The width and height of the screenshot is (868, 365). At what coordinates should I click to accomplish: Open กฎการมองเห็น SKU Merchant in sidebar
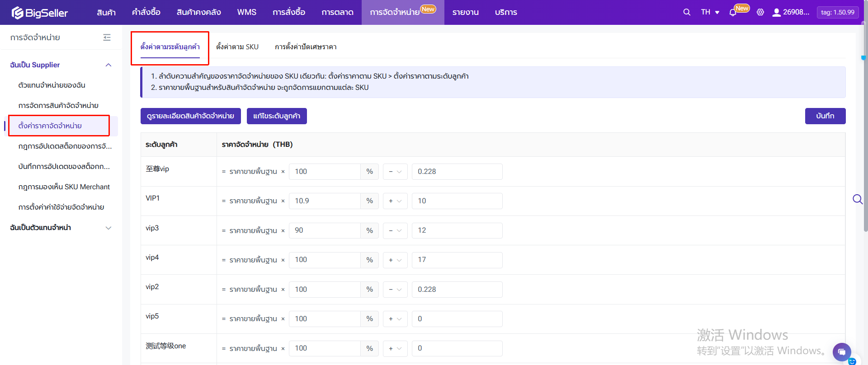[x=64, y=187]
